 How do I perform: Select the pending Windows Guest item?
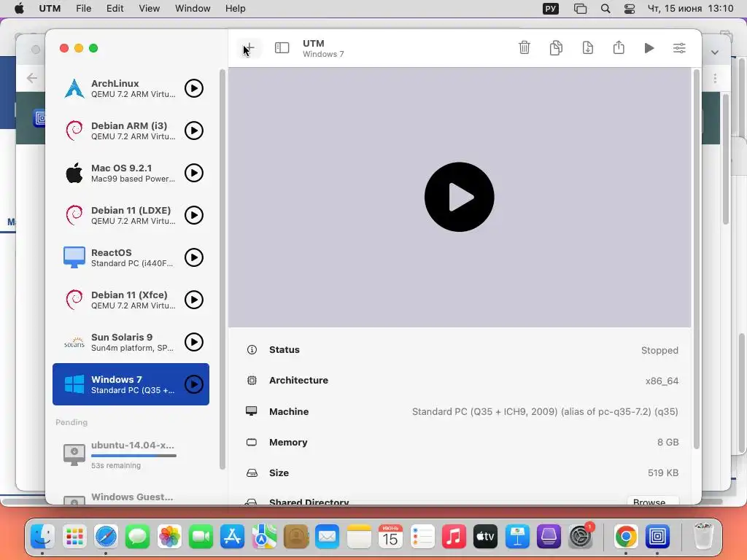click(x=131, y=497)
